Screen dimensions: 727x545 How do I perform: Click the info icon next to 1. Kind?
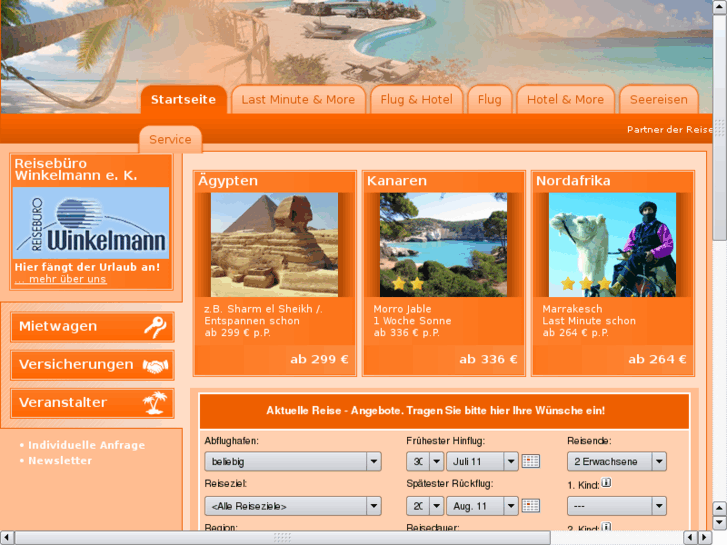pos(606,483)
